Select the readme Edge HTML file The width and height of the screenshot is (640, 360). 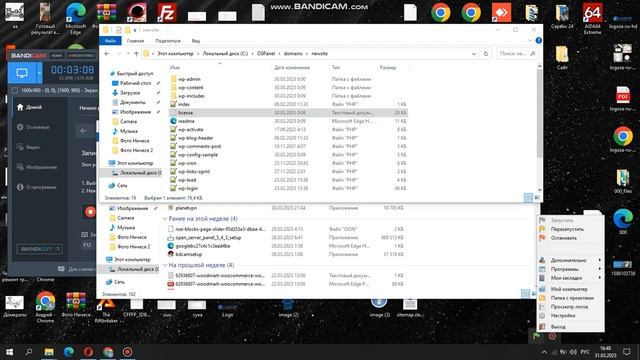[186, 121]
